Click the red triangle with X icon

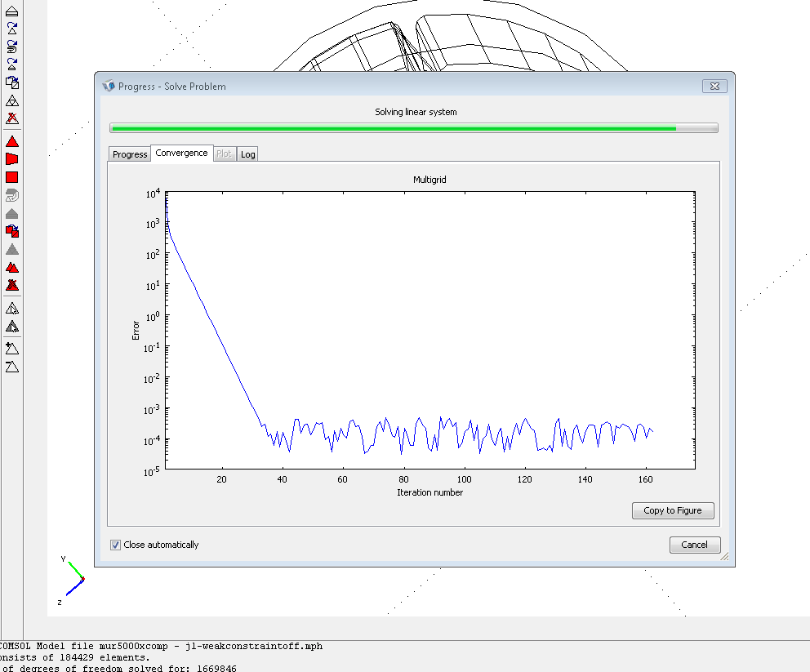click(x=12, y=285)
